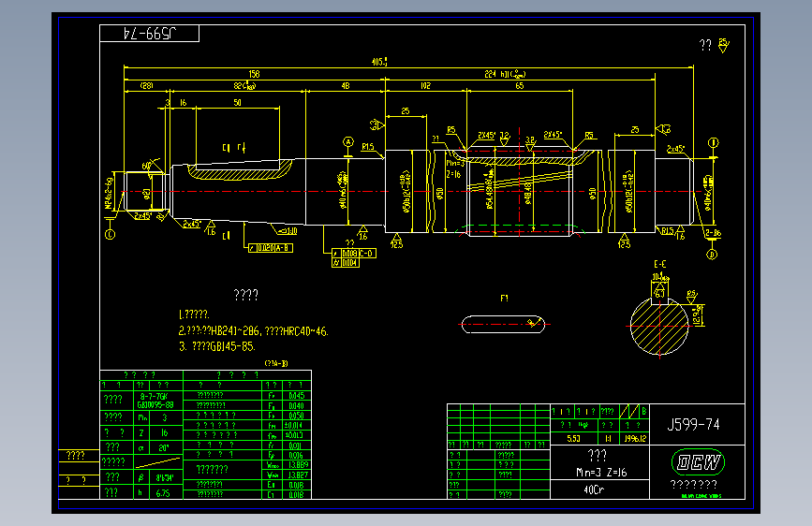The width and height of the screenshot is (812, 526).
Task: Click datum circle C
Action: 110,235
